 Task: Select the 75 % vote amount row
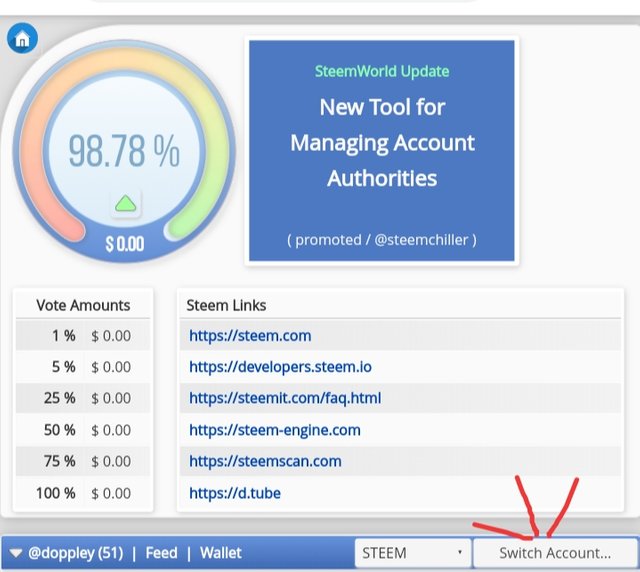click(x=83, y=461)
